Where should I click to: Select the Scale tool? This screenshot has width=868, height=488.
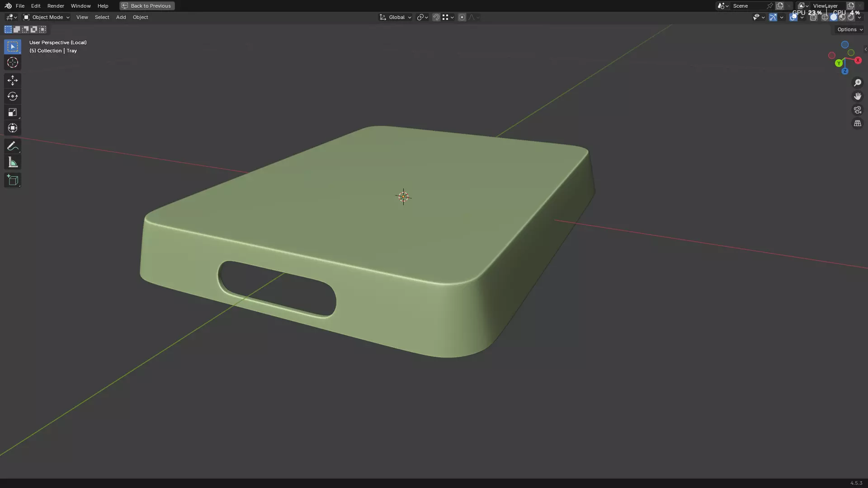13,112
